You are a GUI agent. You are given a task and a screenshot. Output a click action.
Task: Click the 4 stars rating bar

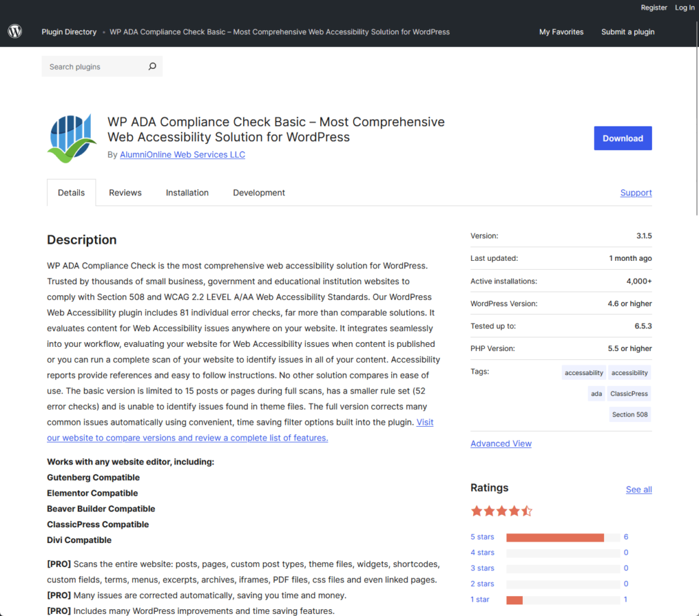563,553
